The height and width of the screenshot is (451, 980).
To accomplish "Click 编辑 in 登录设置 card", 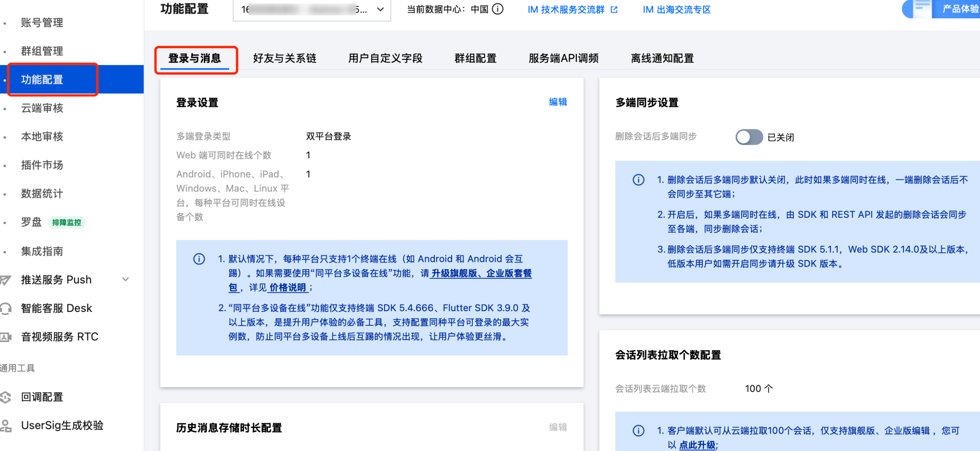I will click(558, 102).
